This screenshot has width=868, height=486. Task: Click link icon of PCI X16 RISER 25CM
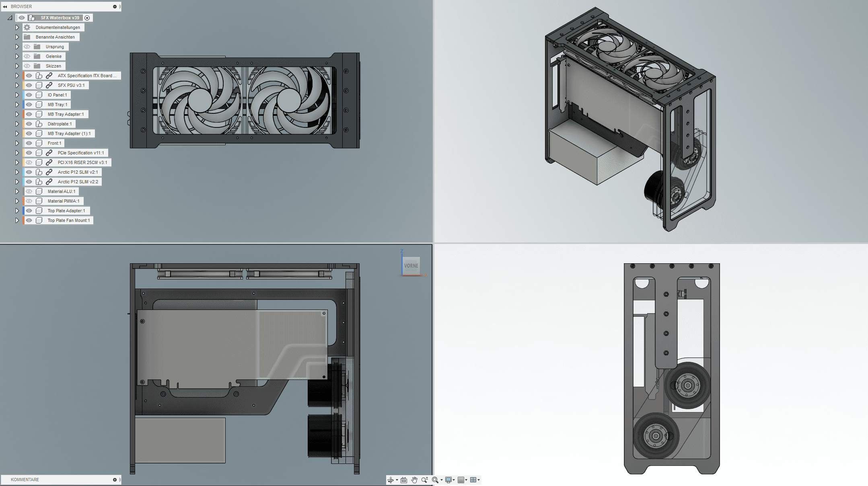49,162
